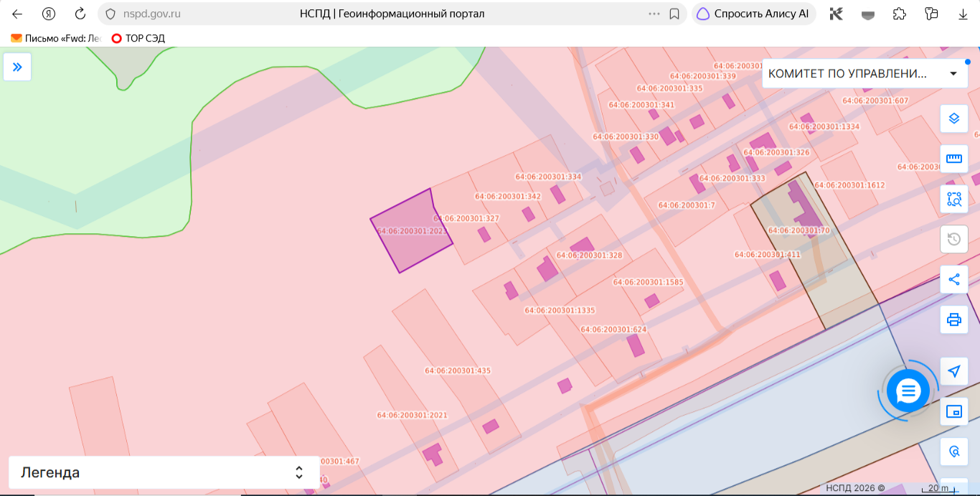Viewport: 980px width, 496px height.
Task: Open the browser extensions puzzle icon
Action: (x=899, y=14)
